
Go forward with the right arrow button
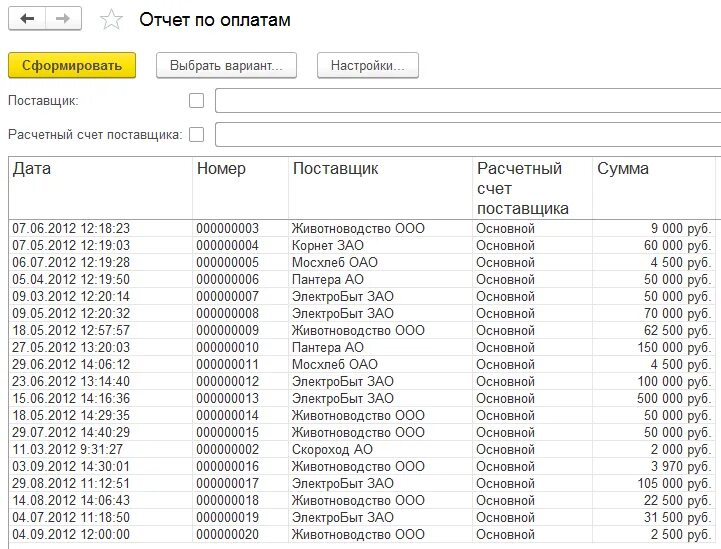click(63, 19)
